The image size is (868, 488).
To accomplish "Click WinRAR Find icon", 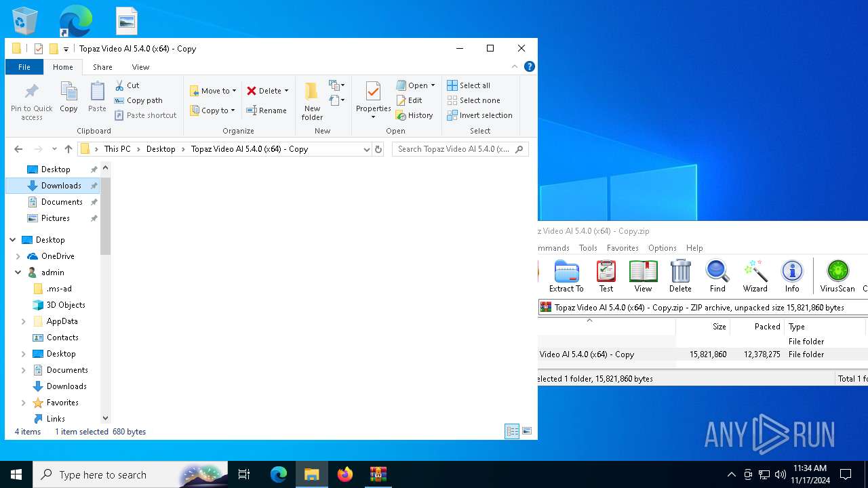I will click(x=717, y=276).
